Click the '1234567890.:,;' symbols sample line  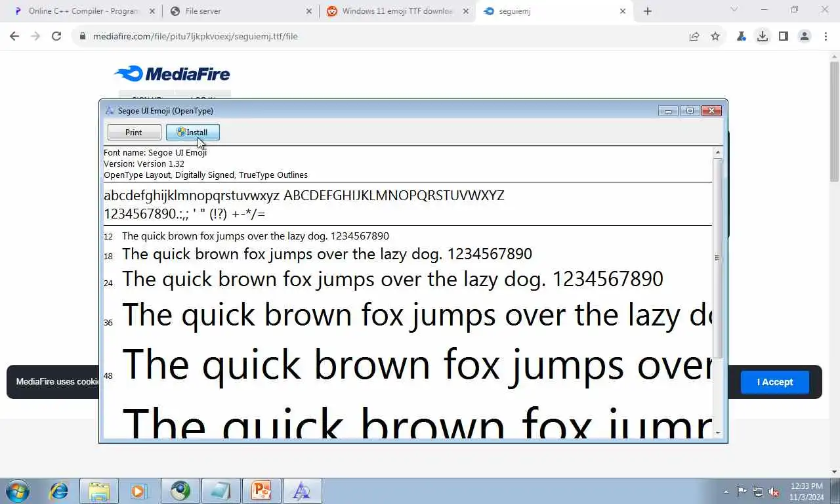(x=184, y=214)
